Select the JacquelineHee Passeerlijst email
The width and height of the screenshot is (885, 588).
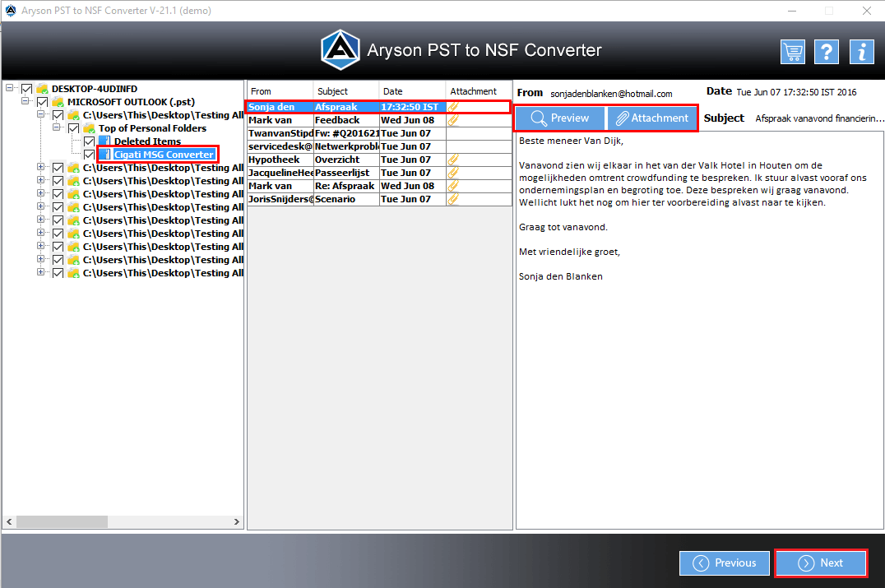pos(379,173)
